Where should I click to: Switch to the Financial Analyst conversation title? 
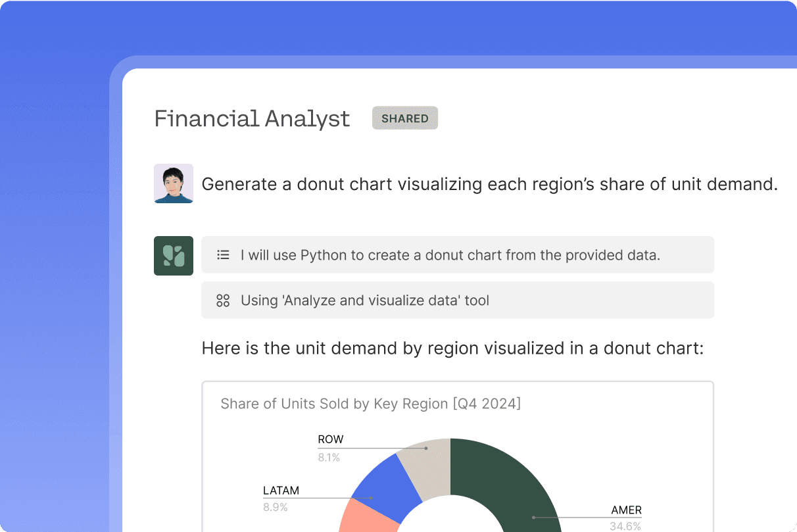(252, 118)
